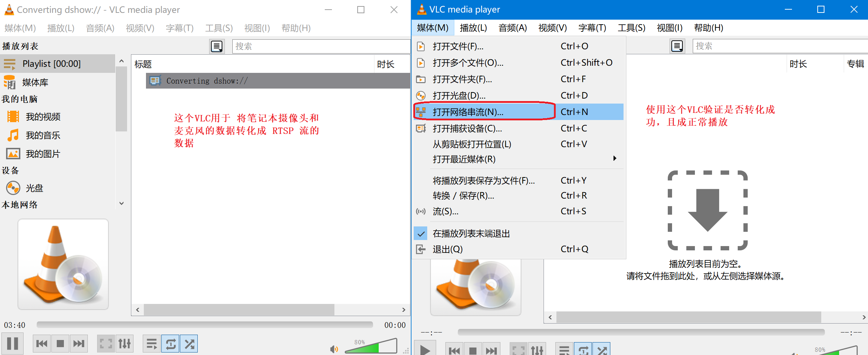Change playlist view mode icon in right window
This screenshot has width=868, height=355.
tap(677, 46)
